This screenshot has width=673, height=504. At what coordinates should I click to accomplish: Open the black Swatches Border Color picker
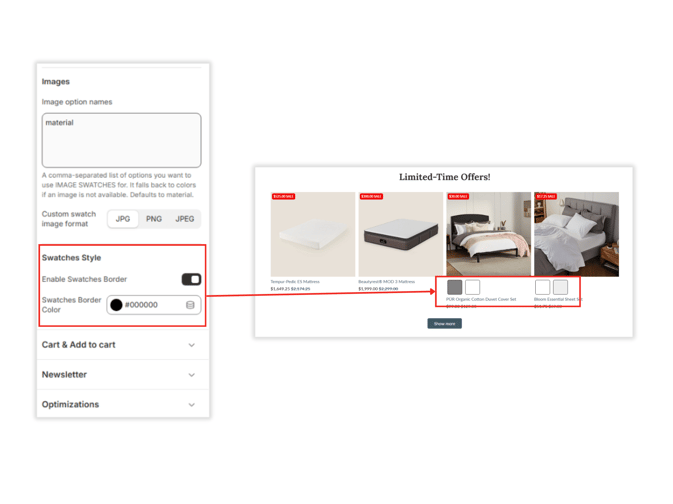coord(116,305)
